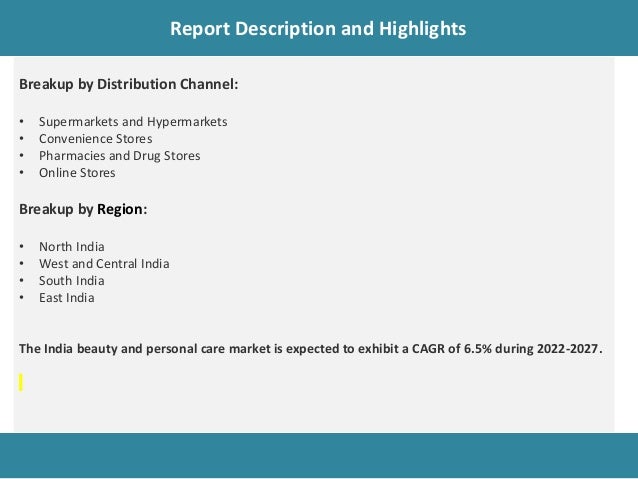Select 'West and Central India' item
The width and height of the screenshot is (638, 479).
tap(104, 264)
